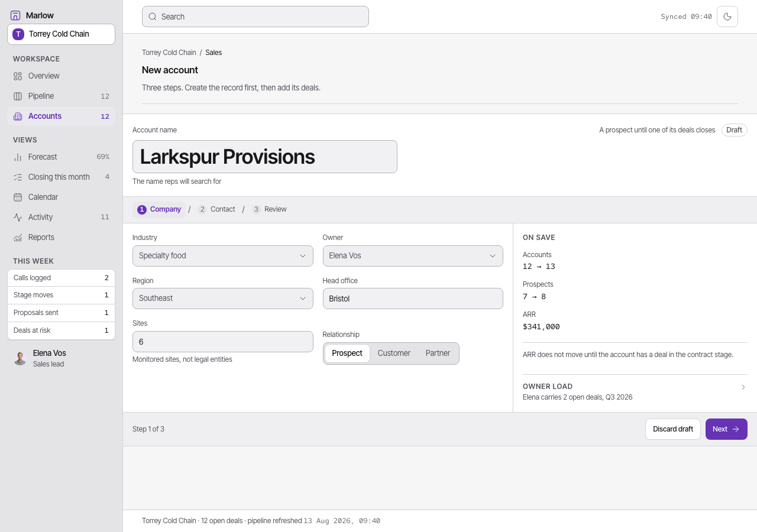Viewport: 757px width, 532px height.
Task: Open the Proposals sent row
Action: [61, 313]
